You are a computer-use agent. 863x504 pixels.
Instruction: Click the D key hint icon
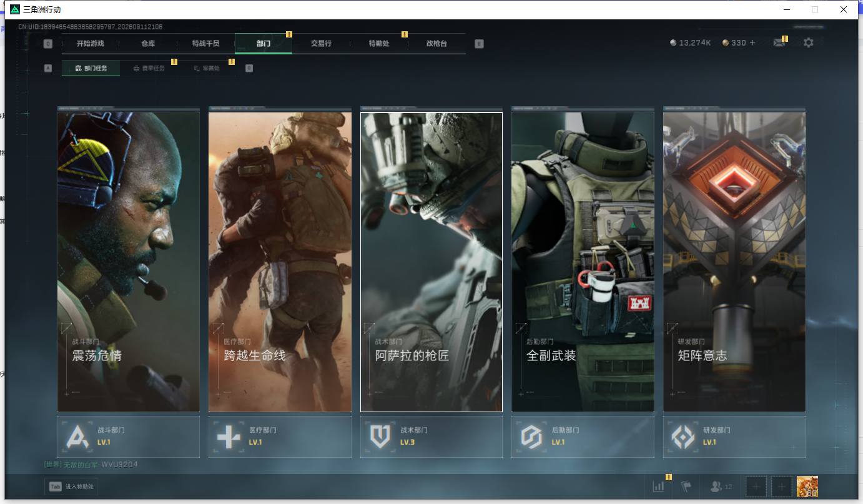pos(249,68)
